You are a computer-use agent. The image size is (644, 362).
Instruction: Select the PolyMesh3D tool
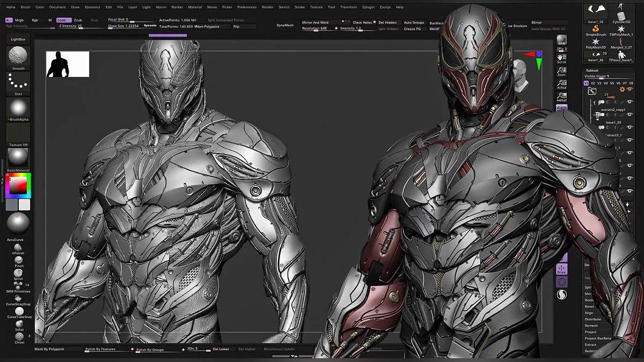[x=596, y=43]
